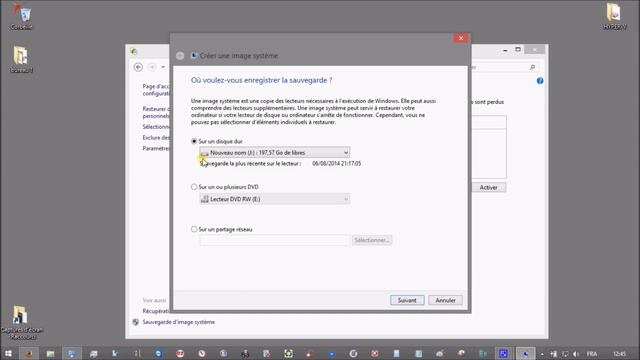Click the taskbar clock showing 12:45
Screen dimensions: 640x360
619,354
